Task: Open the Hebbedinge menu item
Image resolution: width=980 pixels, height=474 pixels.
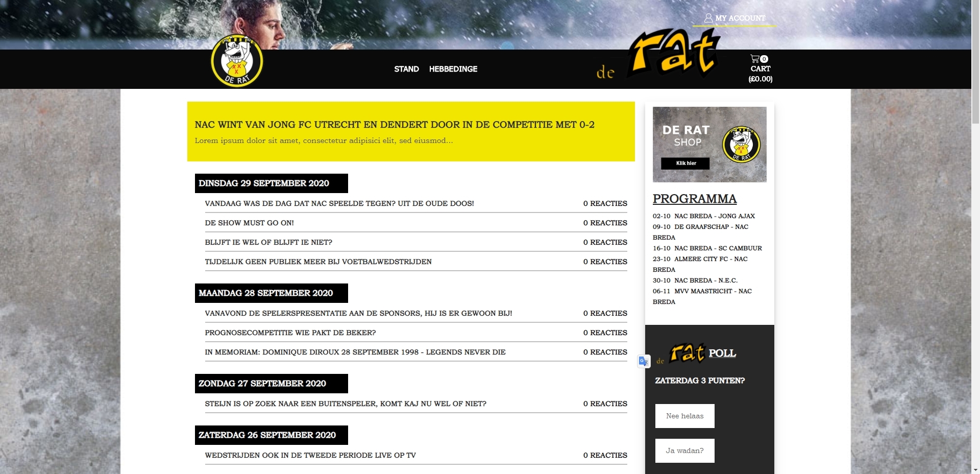Action: 453,69
